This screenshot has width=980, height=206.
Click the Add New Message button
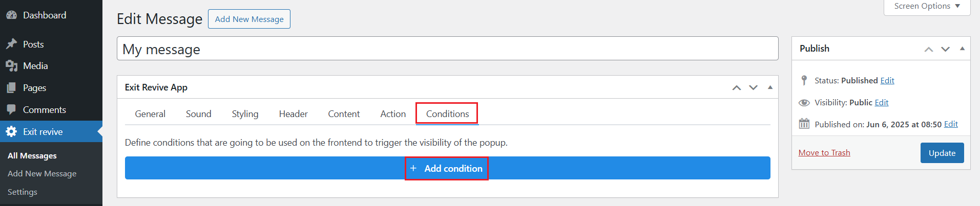pyautogui.click(x=249, y=19)
